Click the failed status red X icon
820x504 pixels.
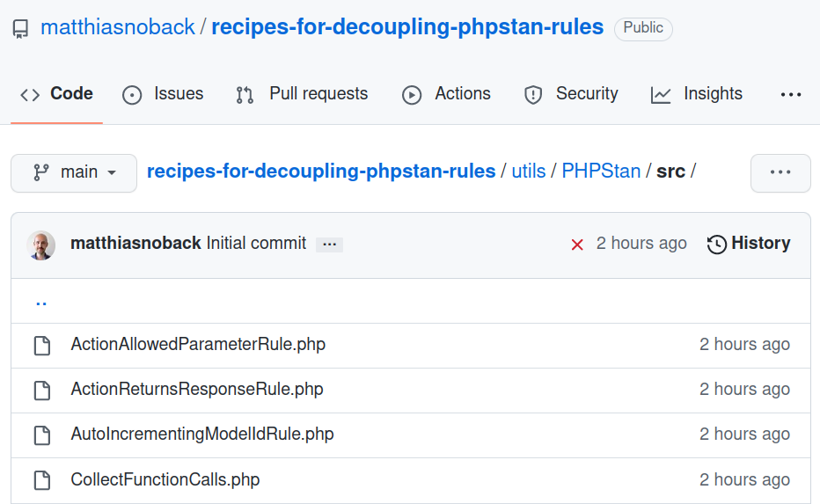[577, 245]
